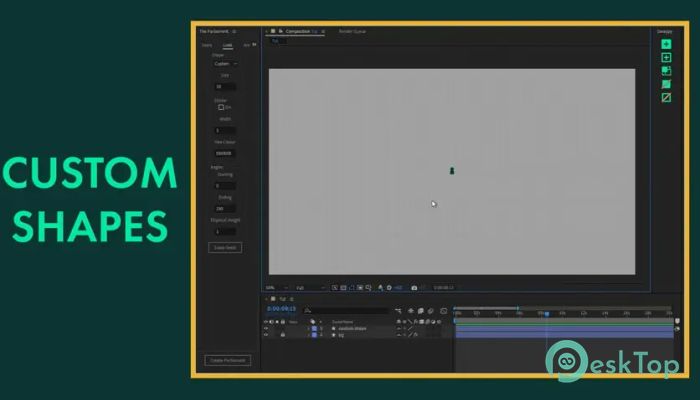Viewport: 700px width, 400px height.
Task: Click the first icon after the Full dropdown
Action: [334, 288]
